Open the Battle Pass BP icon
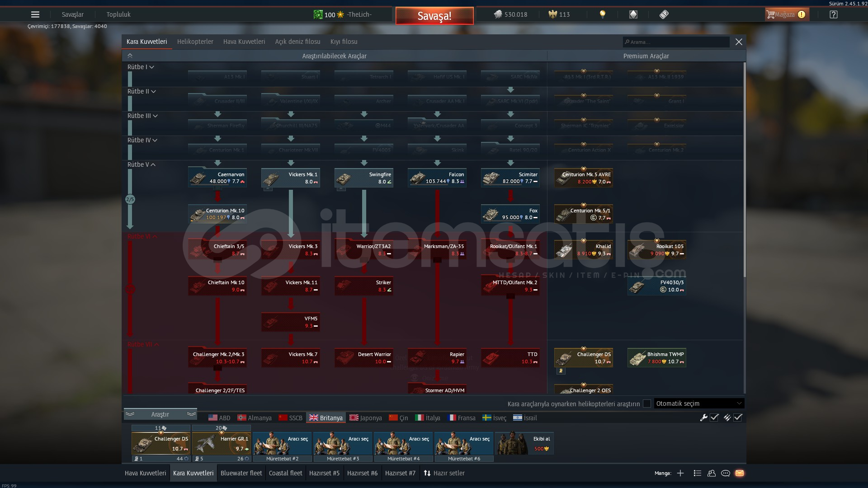Viewport: 868px width, 488px height. pyautogui.click(x=664, y=14)
